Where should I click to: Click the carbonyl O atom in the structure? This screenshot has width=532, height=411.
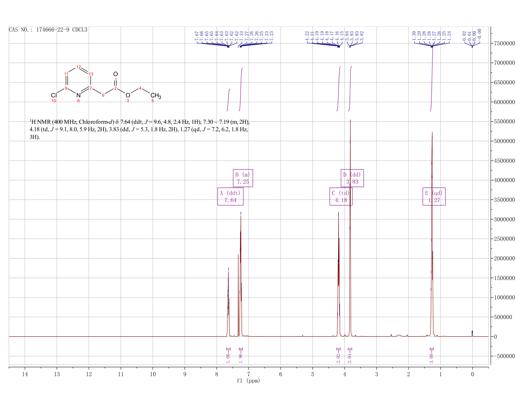[x=115, y=74]
